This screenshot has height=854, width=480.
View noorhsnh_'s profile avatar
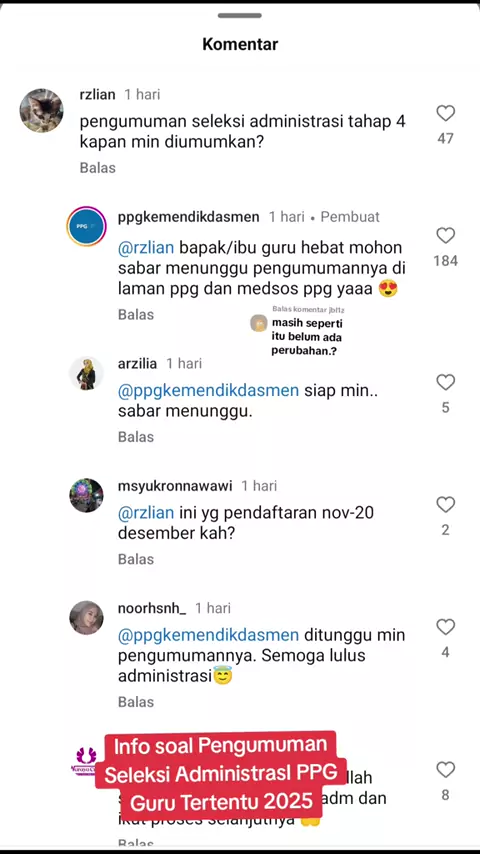86,618
